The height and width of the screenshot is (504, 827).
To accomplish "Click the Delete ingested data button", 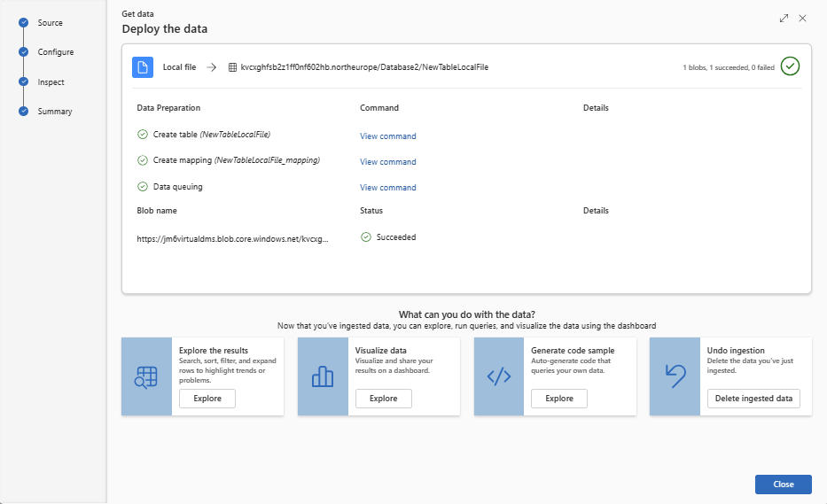I will coord(753,399).
